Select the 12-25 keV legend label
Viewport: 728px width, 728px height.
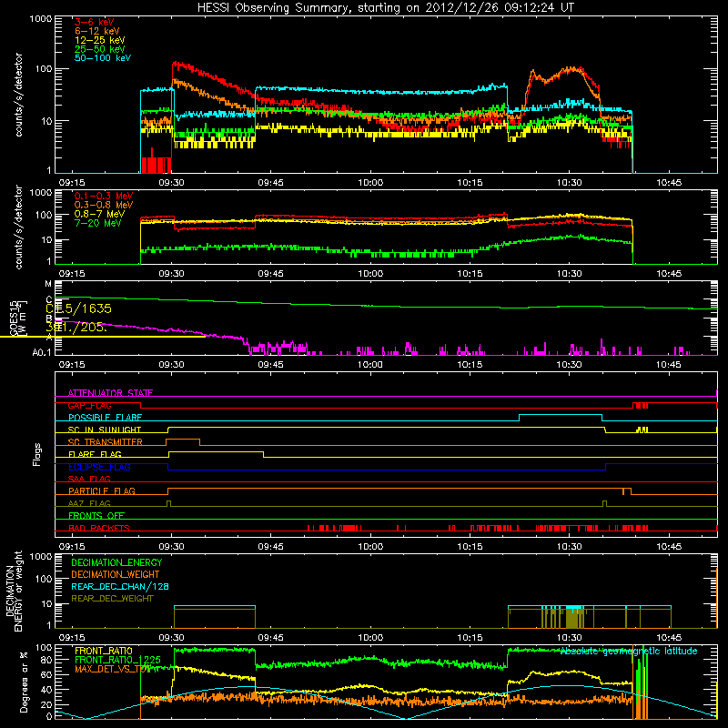100,40
